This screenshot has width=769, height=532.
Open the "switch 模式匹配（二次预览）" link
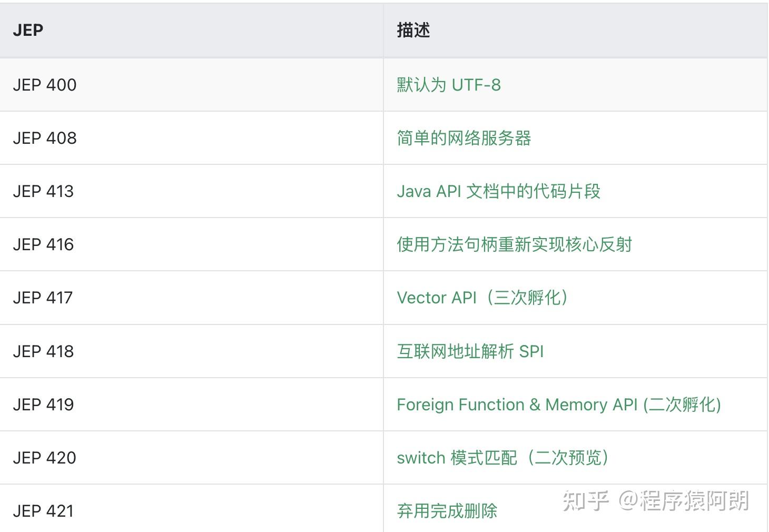pos(503,457)
